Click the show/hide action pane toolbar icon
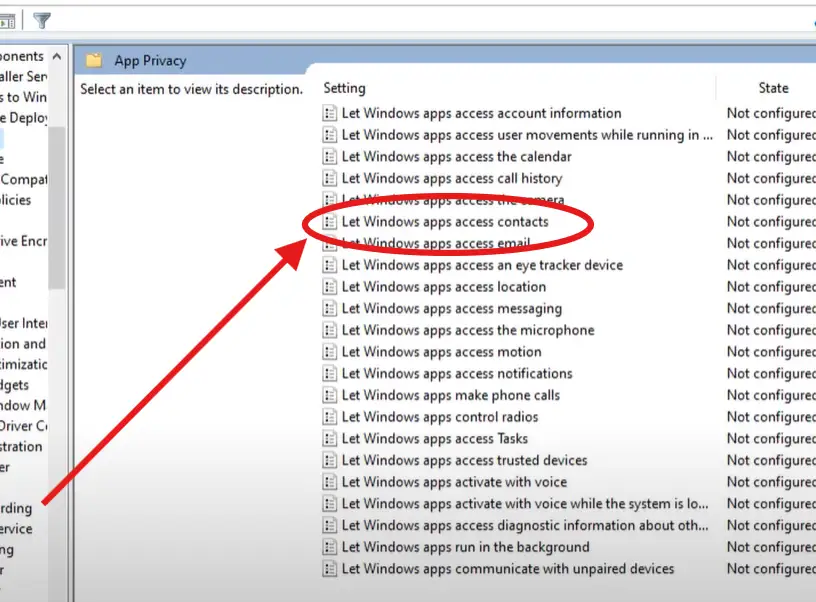The width and height of the screenshot is (816, 602). 7,22
